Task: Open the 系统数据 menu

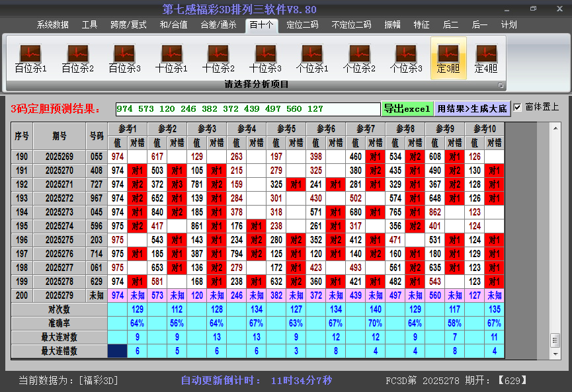Action: click(x=52, y=24)
